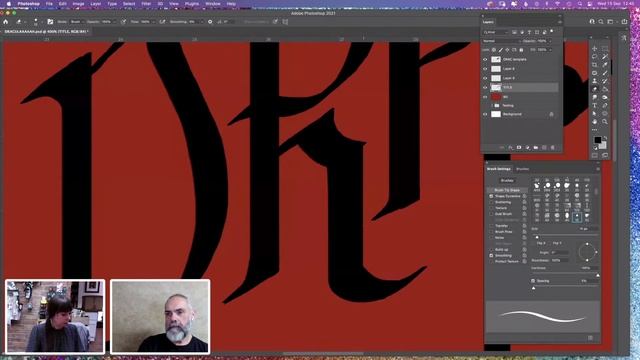Select the Clone Stamp tool
The image size is (640, 360).
(595, 81)
